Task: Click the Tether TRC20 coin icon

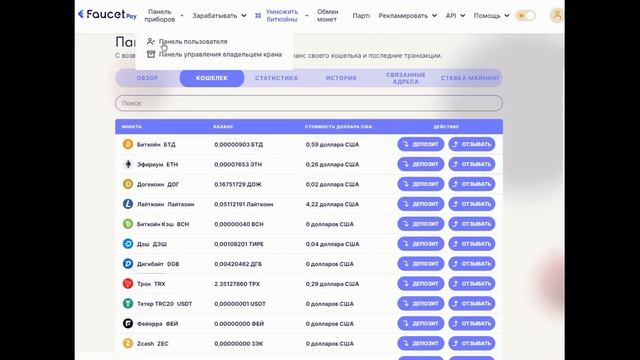Action: coord(128,303)
